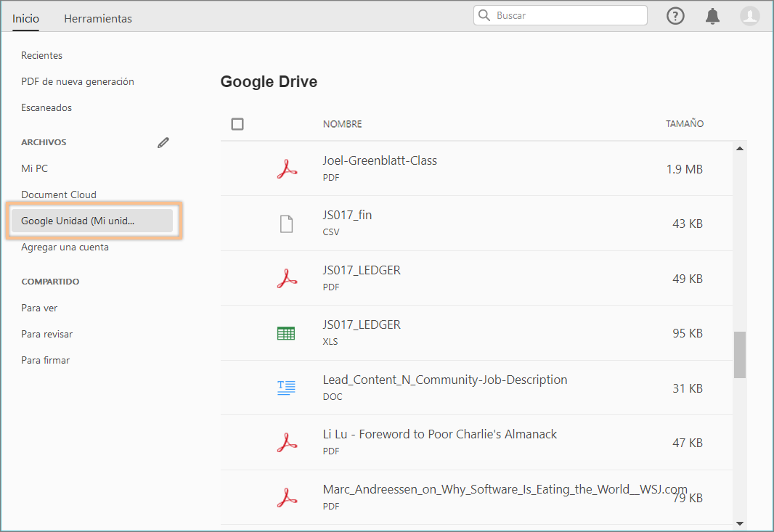Click the DOC icon for Lead_Content file

coord(287,387)
